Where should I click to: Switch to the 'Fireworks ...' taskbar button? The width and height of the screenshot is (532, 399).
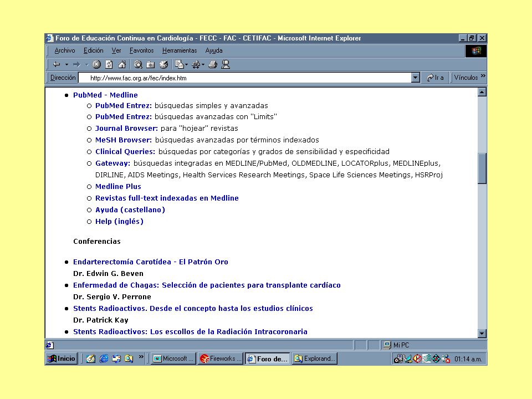pos(221,359)
